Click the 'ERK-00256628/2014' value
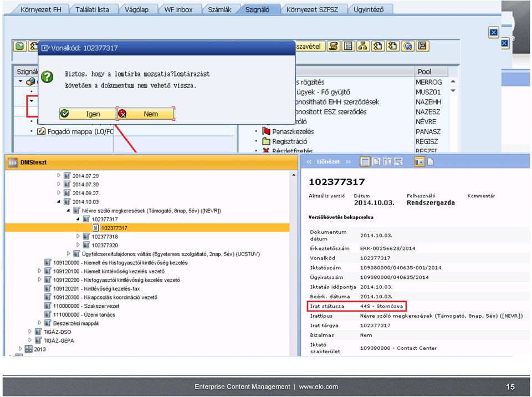This screenshot has width=532, height=397. pyautogui.click(x=388, y=248)
